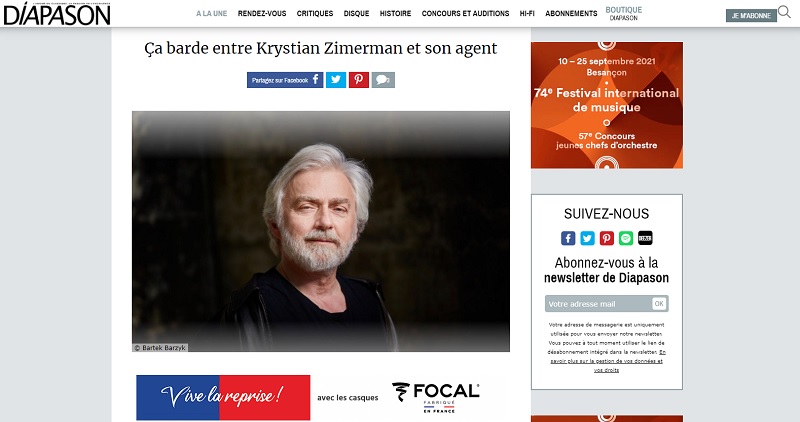The width and height of the screenshot is (800, 422).
Task: Open Spotify icon under Suivez-nous
Action: (x=626, y=238)
